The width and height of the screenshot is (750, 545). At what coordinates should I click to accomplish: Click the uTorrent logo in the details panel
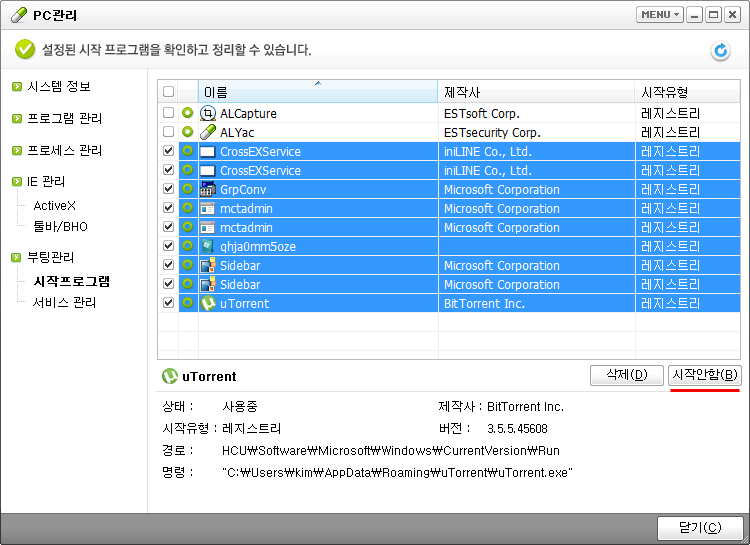pos(170,377)
